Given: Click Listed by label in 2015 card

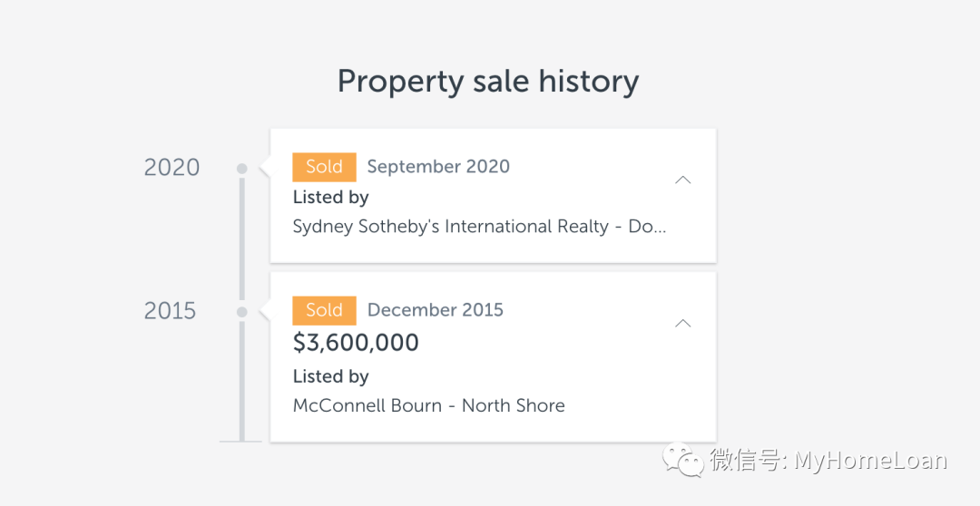Looking at the screenshot, I should tap(330, 376).
